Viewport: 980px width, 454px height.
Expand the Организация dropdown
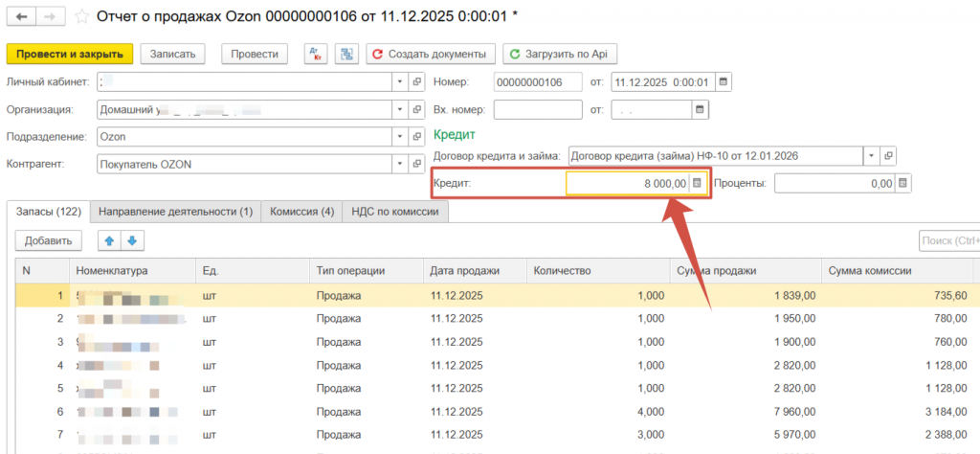tap(399, 109)
